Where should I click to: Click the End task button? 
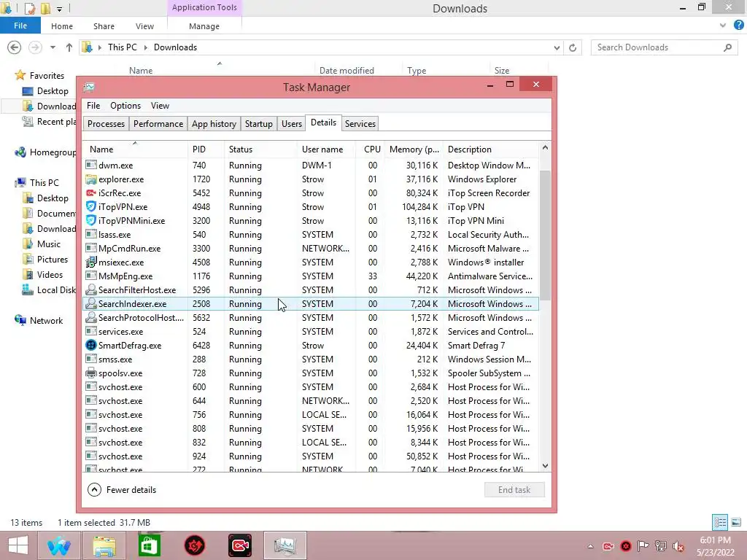tap(514, 489)
